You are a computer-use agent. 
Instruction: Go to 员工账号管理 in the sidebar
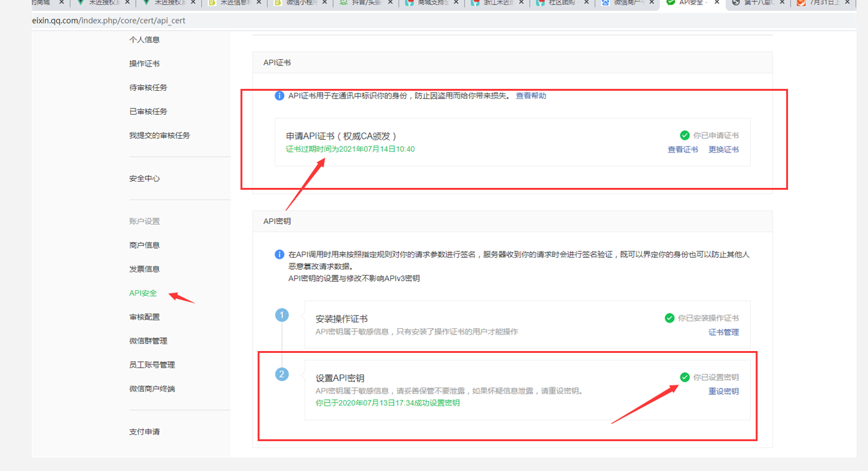click(152, 365)
